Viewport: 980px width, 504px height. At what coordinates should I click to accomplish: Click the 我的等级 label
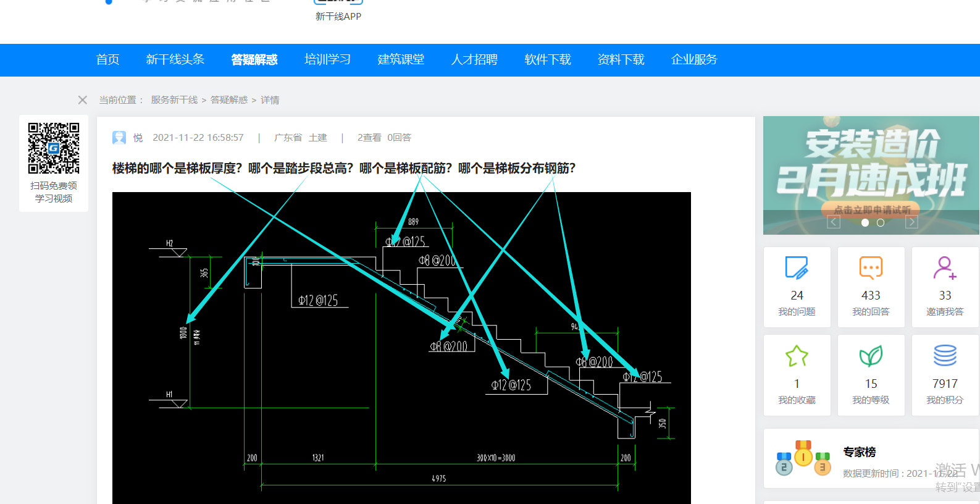(x=871, y=400)
